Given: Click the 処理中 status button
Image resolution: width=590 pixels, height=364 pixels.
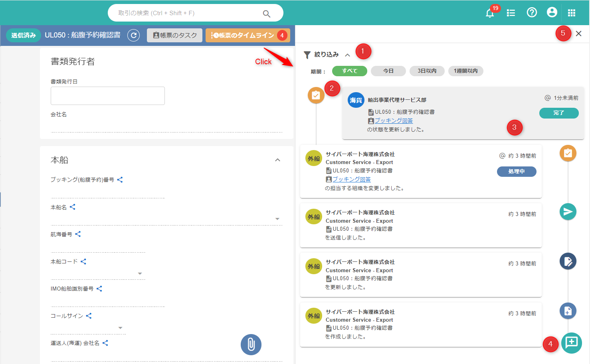Looking at the screenshot, I should 516,171.
